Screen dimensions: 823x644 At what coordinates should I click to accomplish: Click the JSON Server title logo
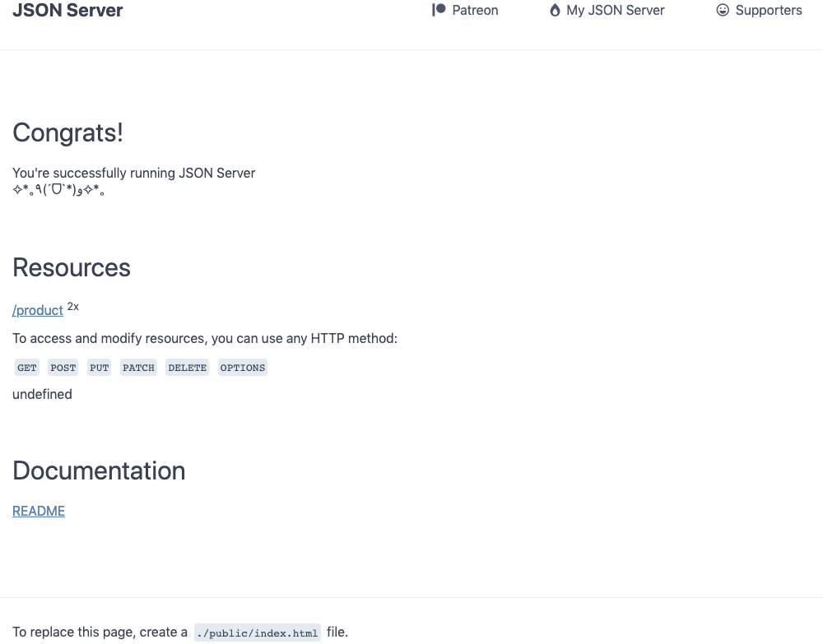pyautogui.click(x=67, y=11)
